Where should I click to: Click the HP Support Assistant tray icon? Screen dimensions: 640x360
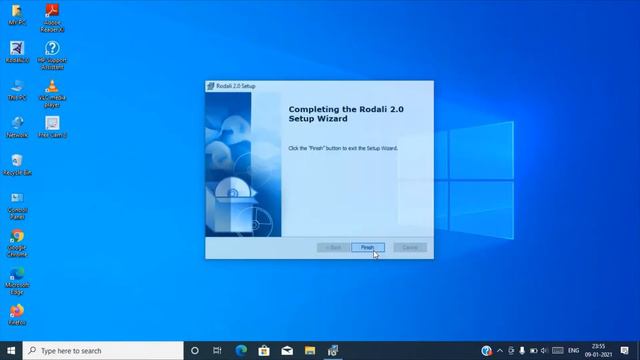(486, 351)
